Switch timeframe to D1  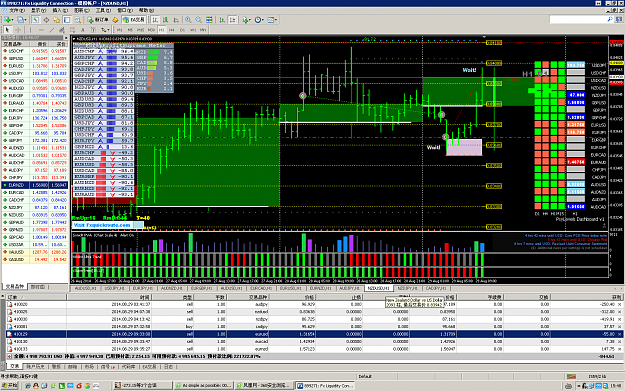[182, 30]
